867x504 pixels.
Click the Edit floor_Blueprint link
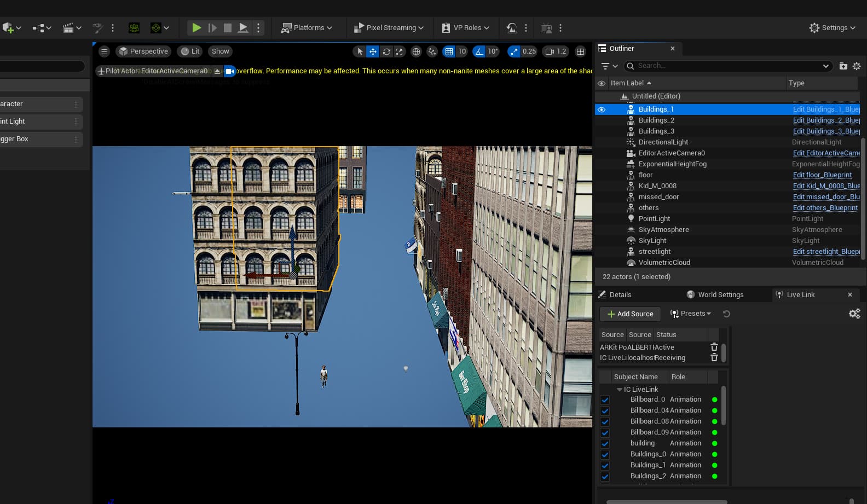pyautogui.click(x=822, y=175)
